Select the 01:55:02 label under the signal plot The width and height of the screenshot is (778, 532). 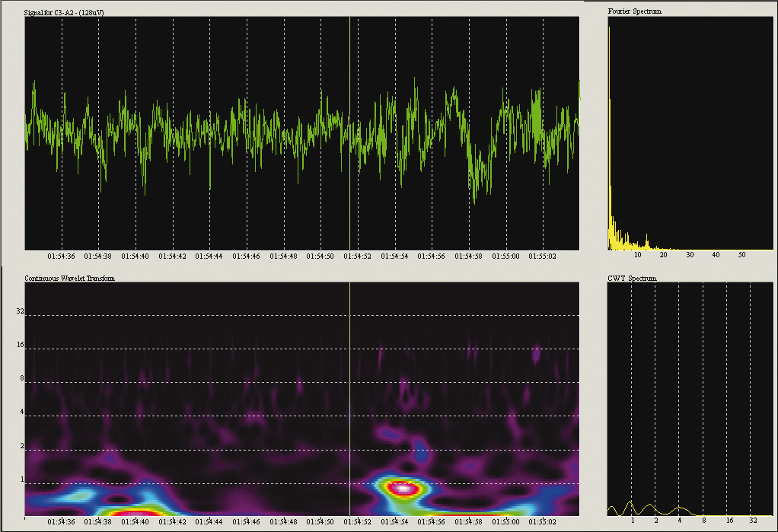point(542,256)
